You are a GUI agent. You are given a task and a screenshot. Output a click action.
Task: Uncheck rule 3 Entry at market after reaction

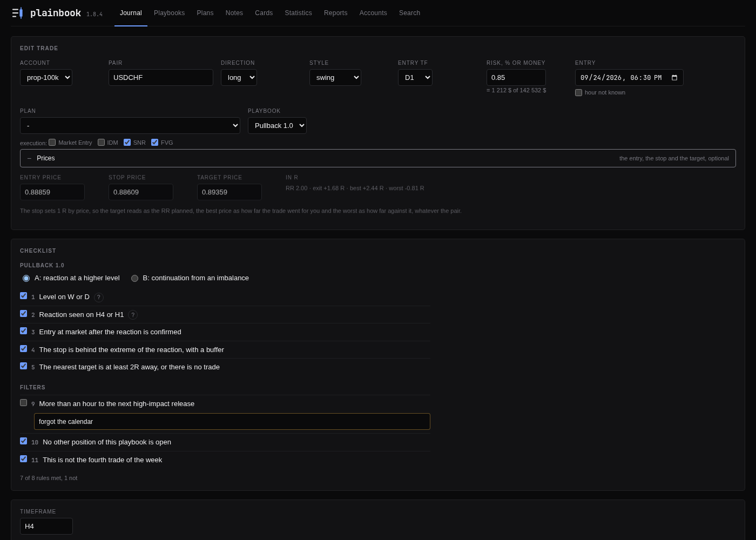pos(23,331)
